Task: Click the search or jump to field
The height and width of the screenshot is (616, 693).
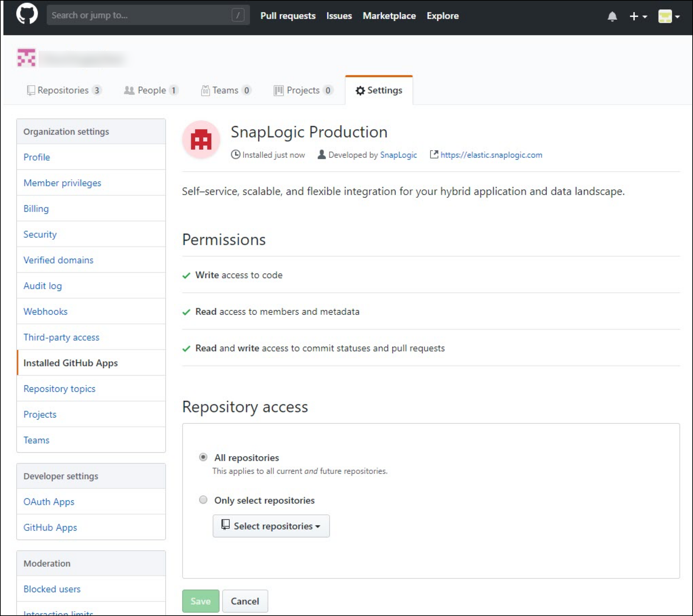Action: [147, 15]
